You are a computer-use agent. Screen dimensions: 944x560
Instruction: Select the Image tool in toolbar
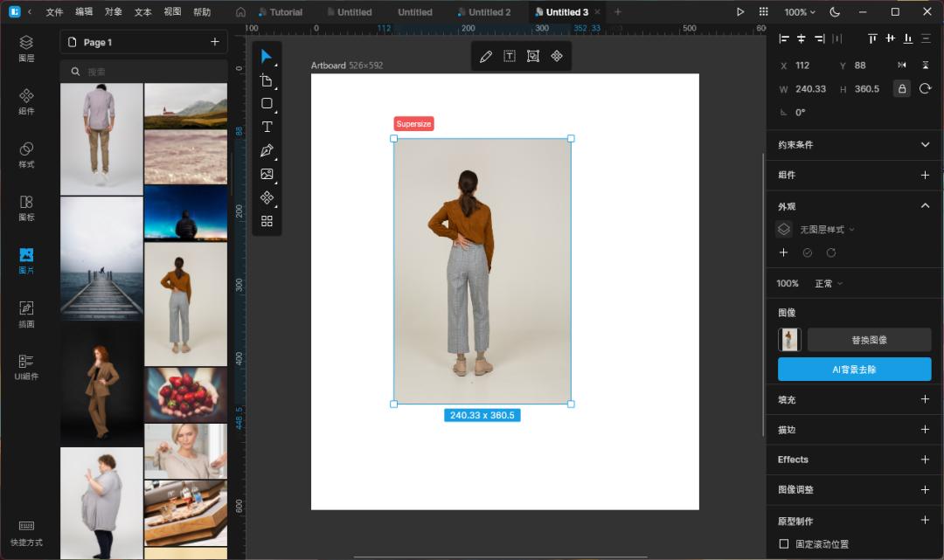pyautogui.click(x=267, y=174)
